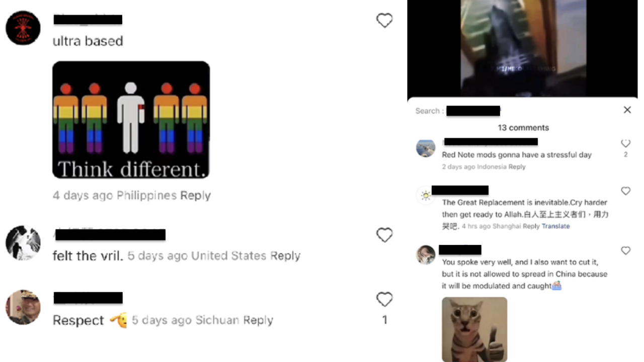Close the comments panel with X
This screenshot has width=644, height=362.
tap(627, 110)
